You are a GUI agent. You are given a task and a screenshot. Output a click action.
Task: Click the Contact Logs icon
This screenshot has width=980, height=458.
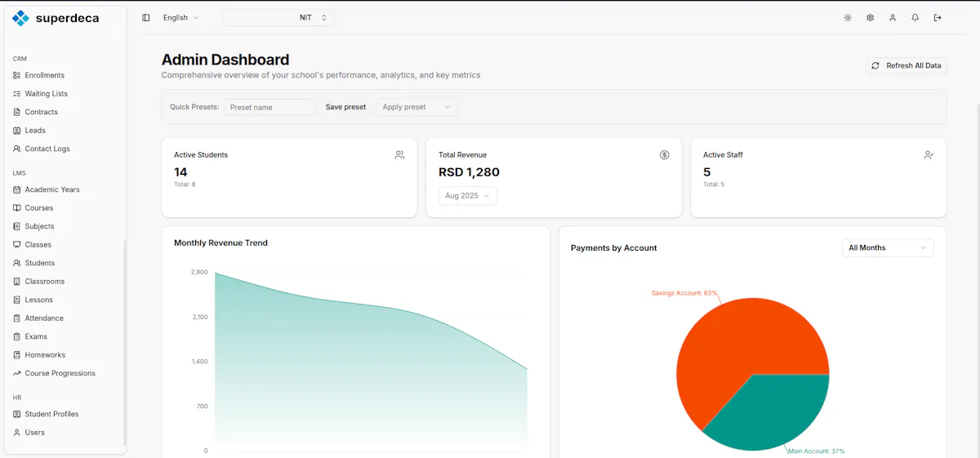17,149
